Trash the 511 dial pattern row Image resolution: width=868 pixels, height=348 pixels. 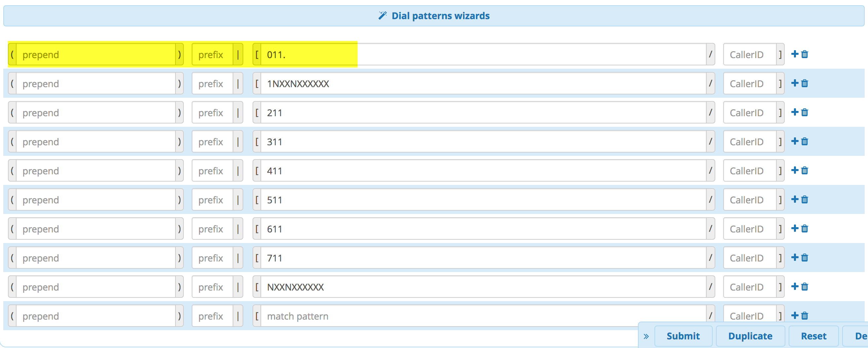click(x=805, y=199)
